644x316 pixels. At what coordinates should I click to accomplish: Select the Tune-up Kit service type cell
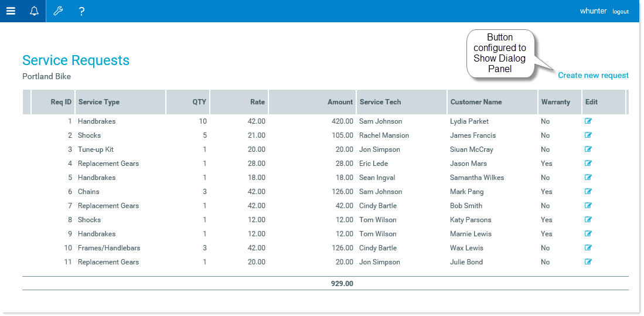[x=96, y=149]
